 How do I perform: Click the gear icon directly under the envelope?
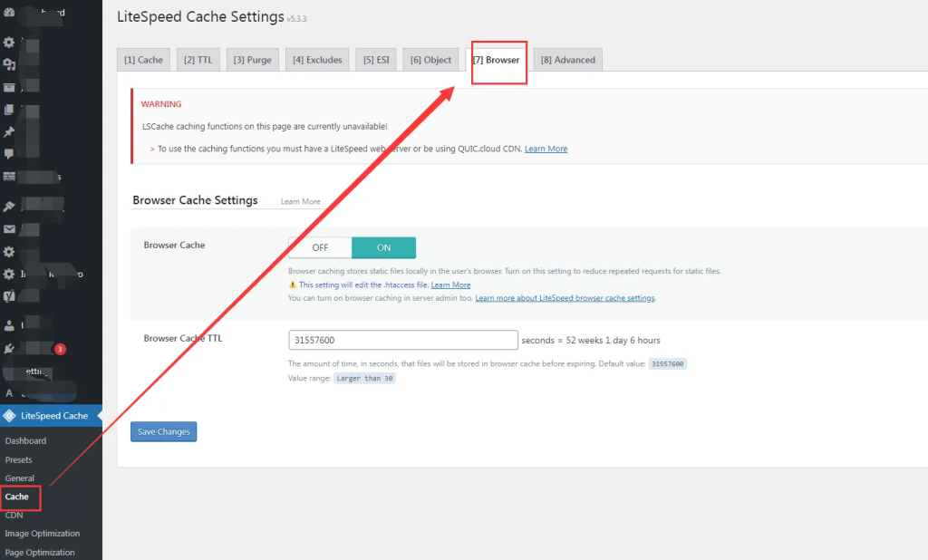pyautogui.click(x=9, y=252)
